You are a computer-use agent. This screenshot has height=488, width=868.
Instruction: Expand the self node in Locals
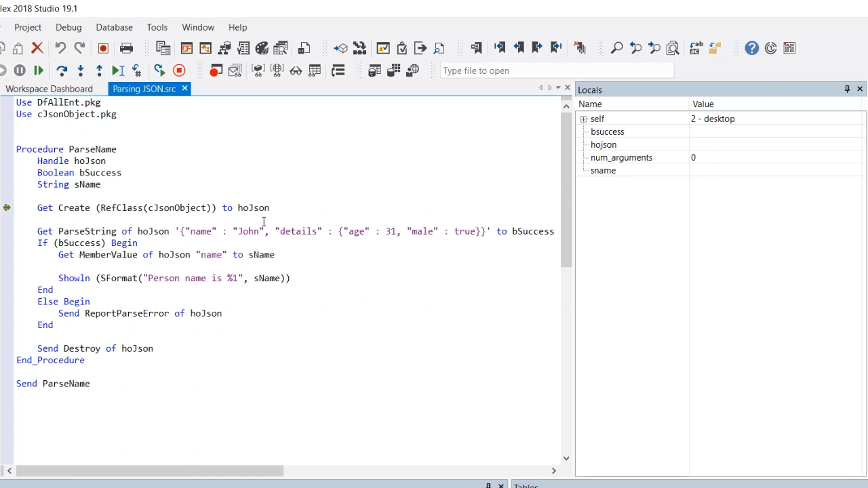click(x=583, y=119)
